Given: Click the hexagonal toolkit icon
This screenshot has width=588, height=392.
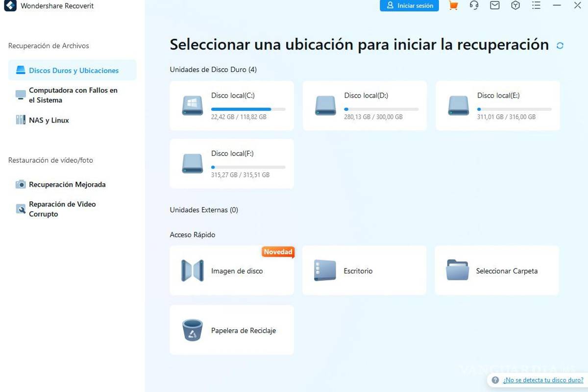Looking at the screenshot, I should point(515,5).
